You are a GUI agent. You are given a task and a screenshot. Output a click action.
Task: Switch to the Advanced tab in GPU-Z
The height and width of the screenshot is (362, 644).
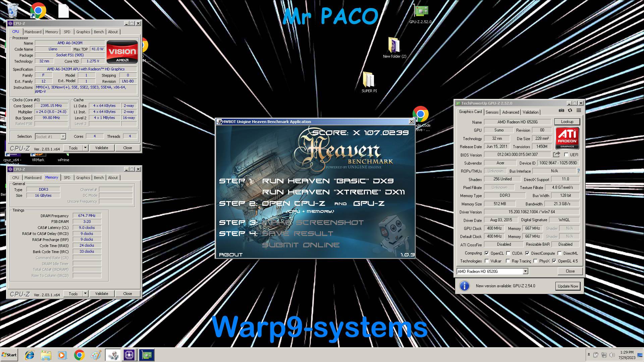click(511, 112)
